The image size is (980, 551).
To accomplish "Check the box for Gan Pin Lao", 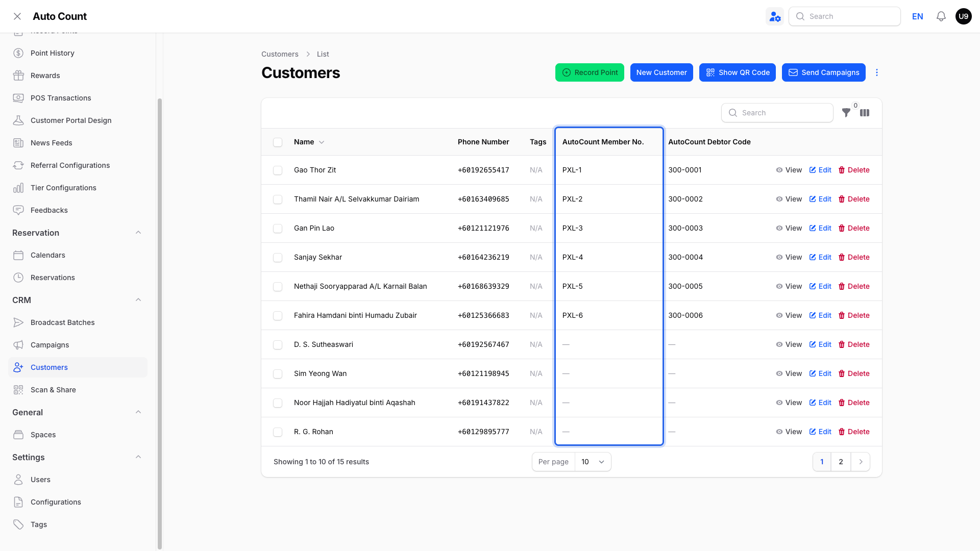I will pos(278,229).
